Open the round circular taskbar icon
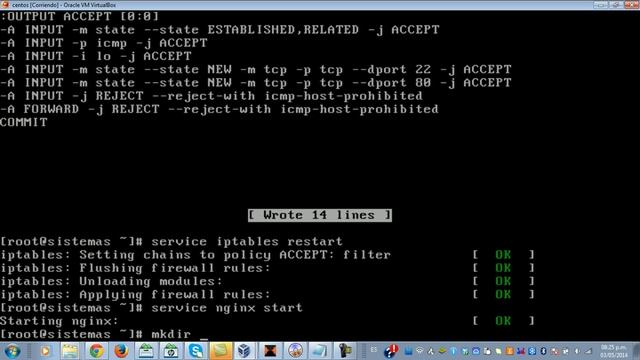This screenshot has height=360, width=640. [295, 351]
